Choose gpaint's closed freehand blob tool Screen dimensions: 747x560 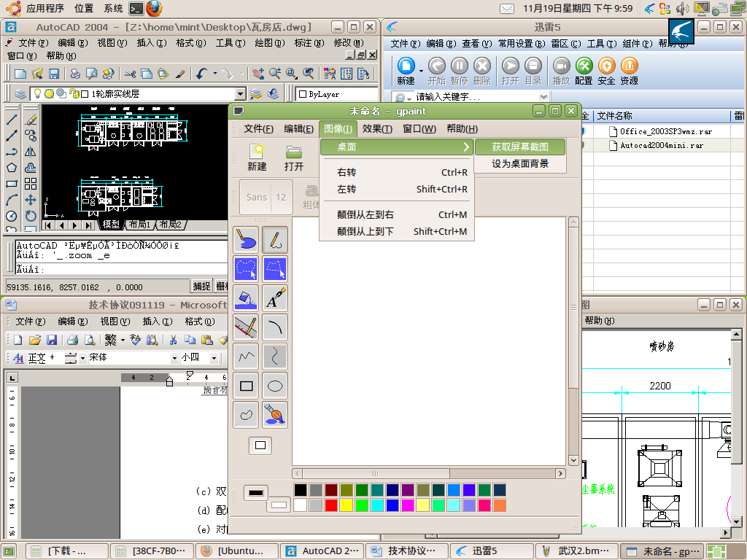247,415
